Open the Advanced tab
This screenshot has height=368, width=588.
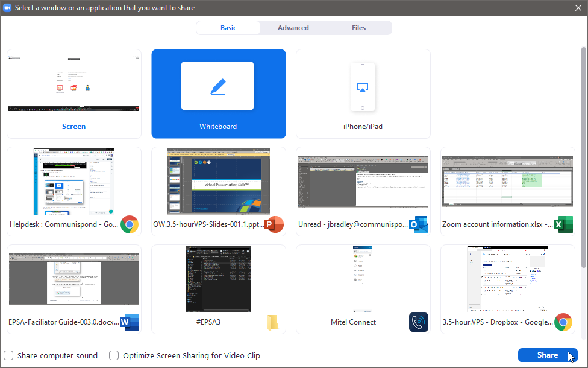[x=293, y=28]
